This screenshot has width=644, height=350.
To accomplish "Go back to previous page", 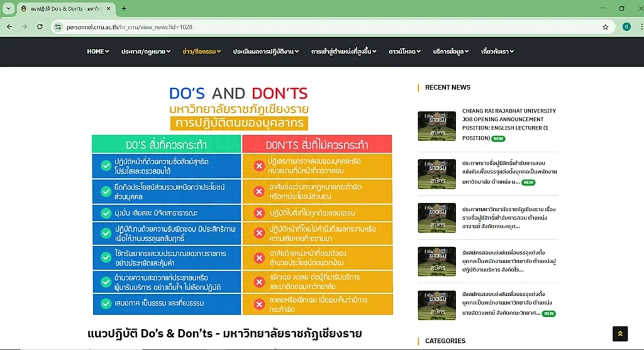I will point(9,26).
